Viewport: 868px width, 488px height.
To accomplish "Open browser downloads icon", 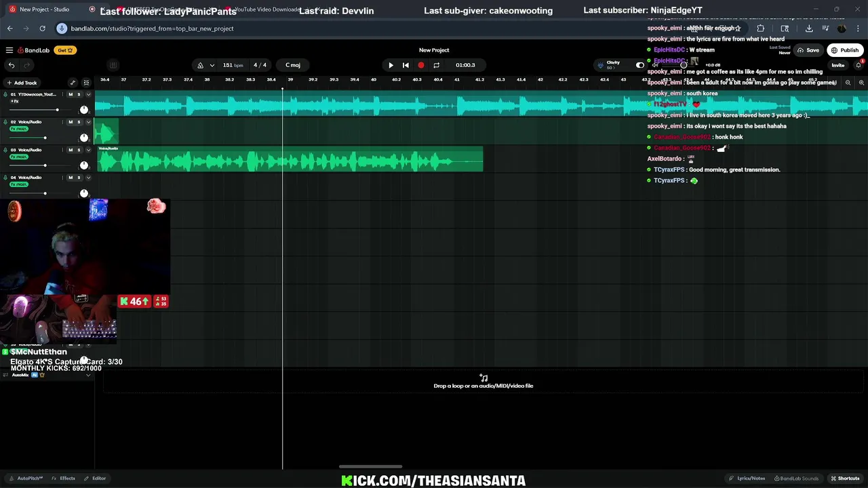I will [809, 28].
